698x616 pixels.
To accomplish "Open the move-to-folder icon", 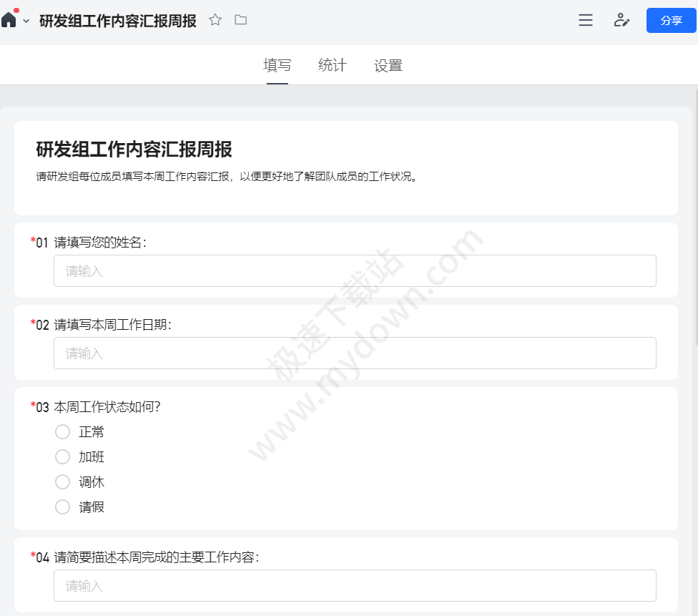I will pyautogui.click(x=241, y=20).
